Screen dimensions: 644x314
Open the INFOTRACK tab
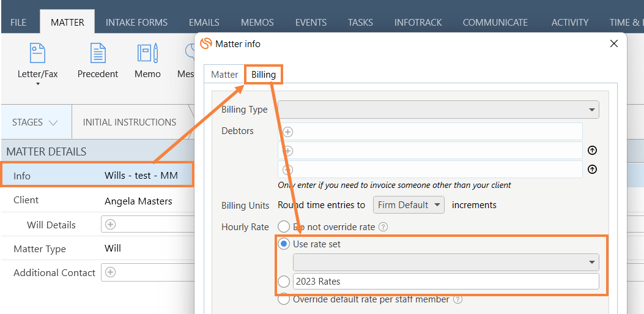click(418, 22)
